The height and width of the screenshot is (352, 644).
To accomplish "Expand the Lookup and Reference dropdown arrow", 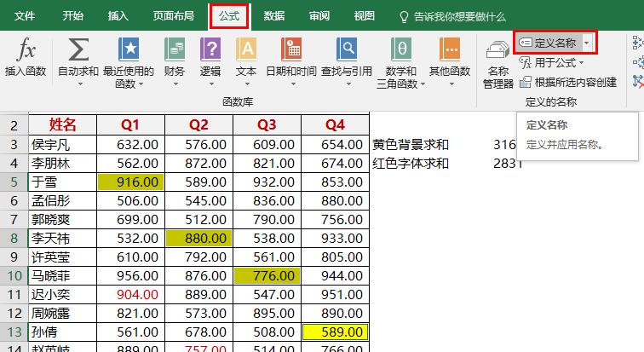I will coord(348,84).
